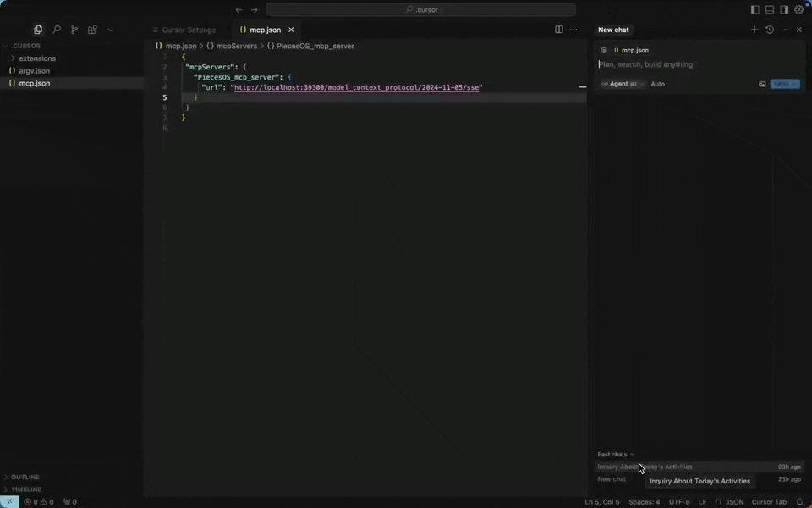Image resolution: width=812 pixels, height=508 pixels.
Task: Close the chat panel
Action: [799, 30]
